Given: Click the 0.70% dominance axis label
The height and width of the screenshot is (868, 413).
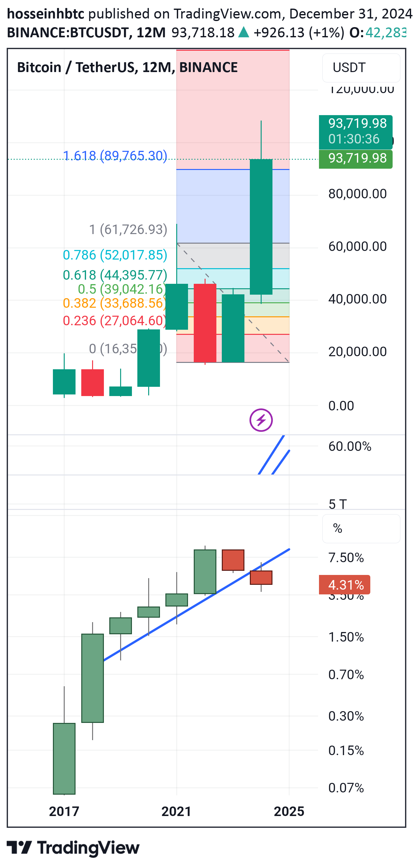Looking at the screenshot, I should 346,675.
